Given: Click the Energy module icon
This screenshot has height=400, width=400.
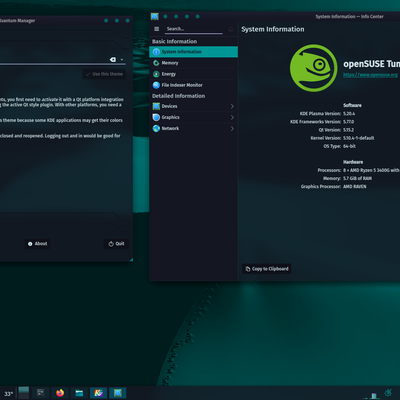Looking at the screenshot, I should pyautogui.click(x=156, y=74).
